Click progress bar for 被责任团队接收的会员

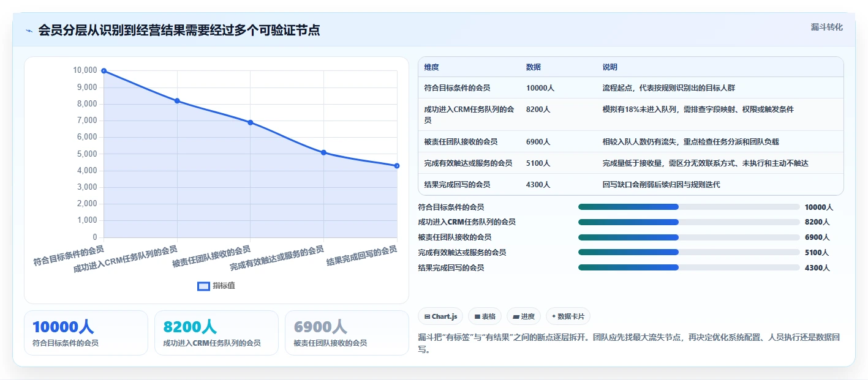689,237
